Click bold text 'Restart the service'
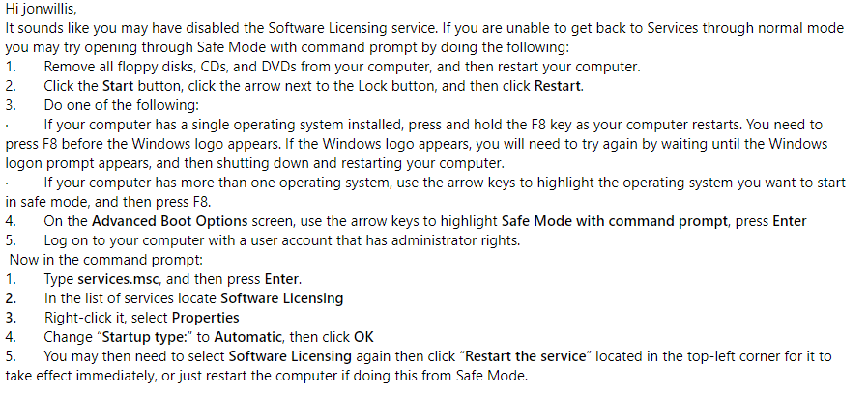The width and height of the screenshot is (868, 394). [x=525, y=356]
